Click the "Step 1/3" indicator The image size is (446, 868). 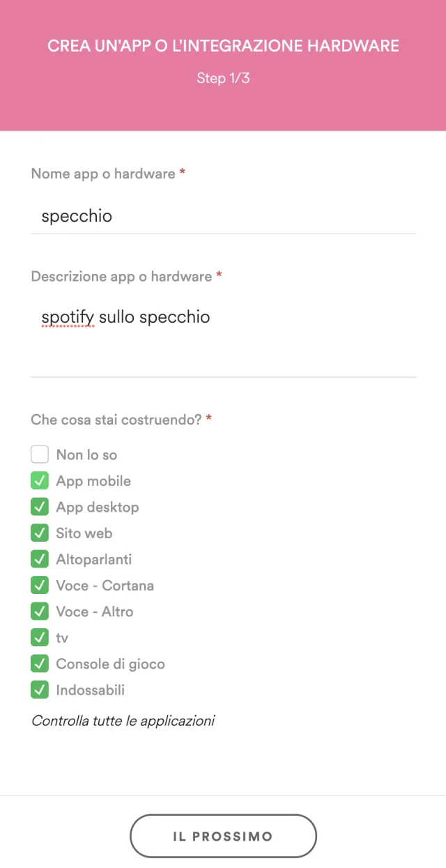(223, 78)
